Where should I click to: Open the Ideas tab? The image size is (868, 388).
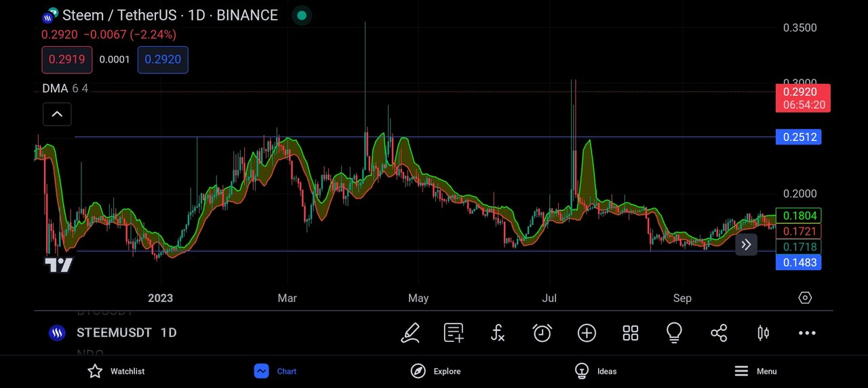coord(595,371)
